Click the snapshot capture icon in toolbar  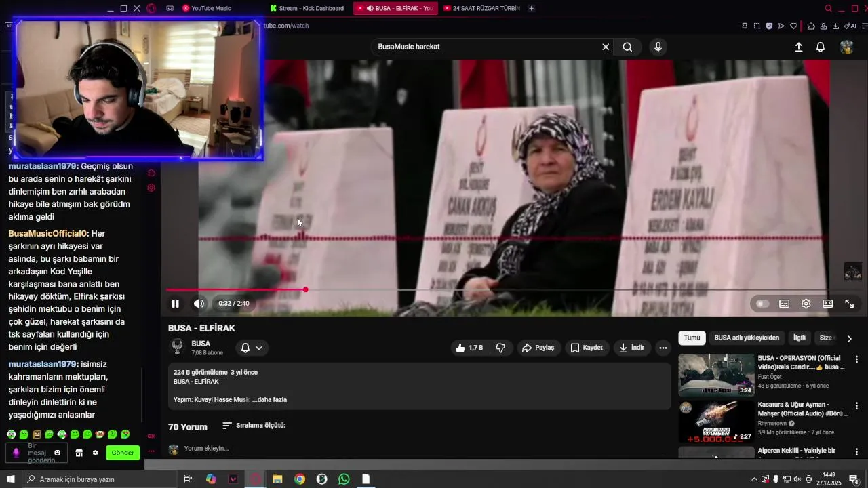(x=757, y=26)
